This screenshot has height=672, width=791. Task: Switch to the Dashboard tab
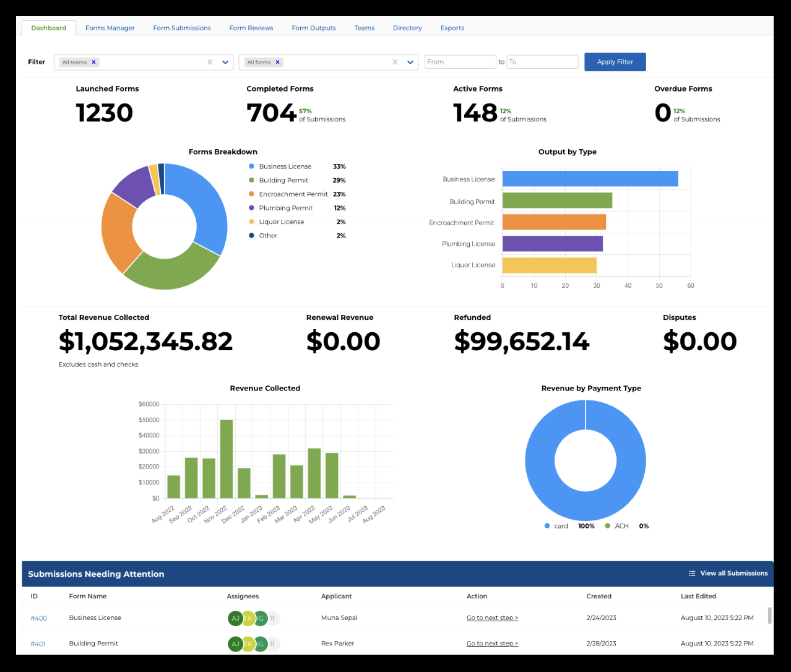pos(49,28)
